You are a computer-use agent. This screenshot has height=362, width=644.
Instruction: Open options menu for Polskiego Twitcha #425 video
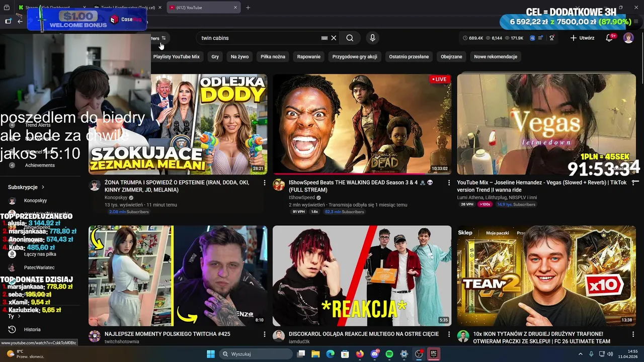click(265, 334)
